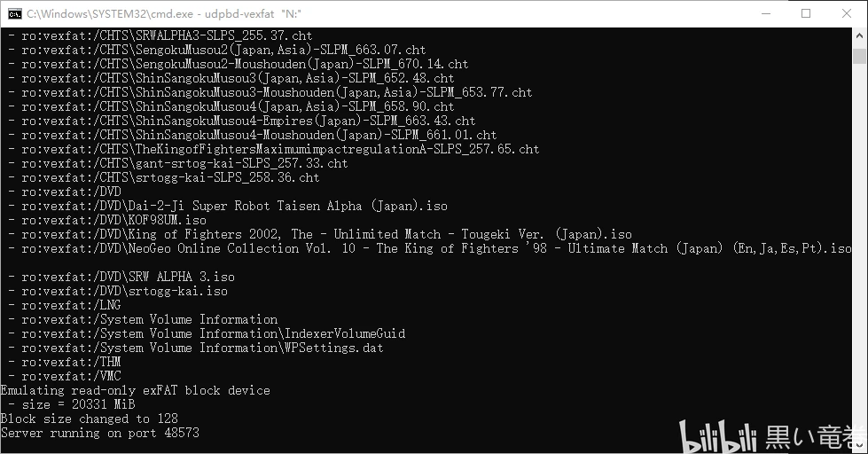Close the udpbd-vexfat cmd window

click(847, 14)
